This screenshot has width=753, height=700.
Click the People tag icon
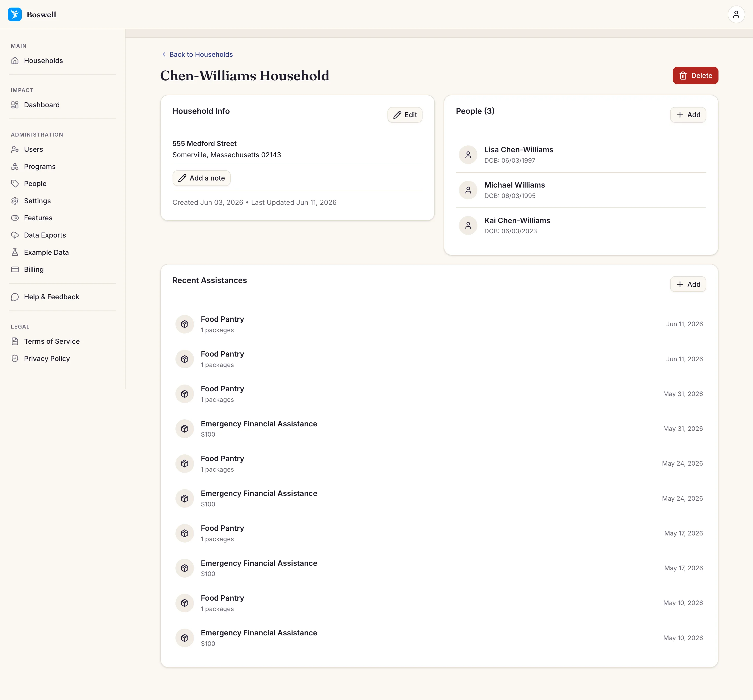(15, 184)
